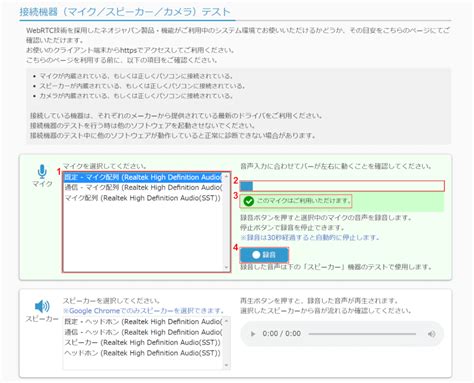The image size is (474, 383).
Task: Click the microphone icon
Action: (x=42, y=172)
